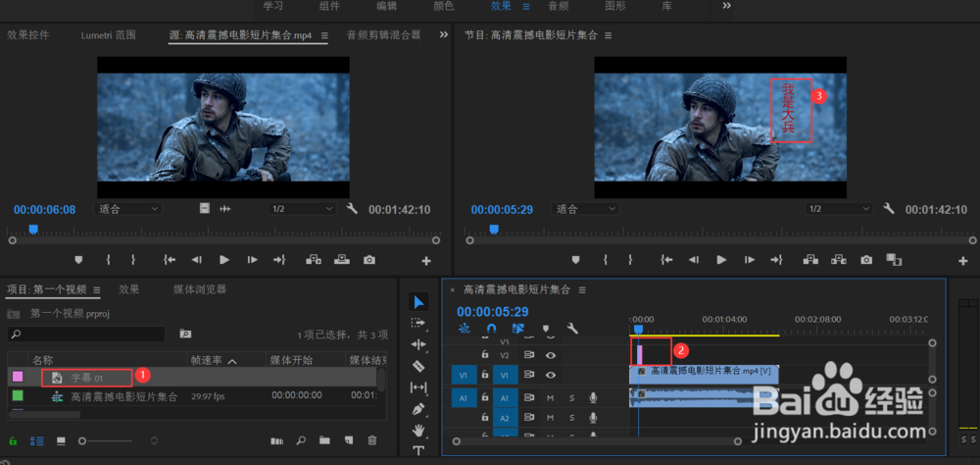The width and height of the screenshot is (980, 465).
Task: Click Find (magnifier) icon in Project panel
Action: pos(301,440)
